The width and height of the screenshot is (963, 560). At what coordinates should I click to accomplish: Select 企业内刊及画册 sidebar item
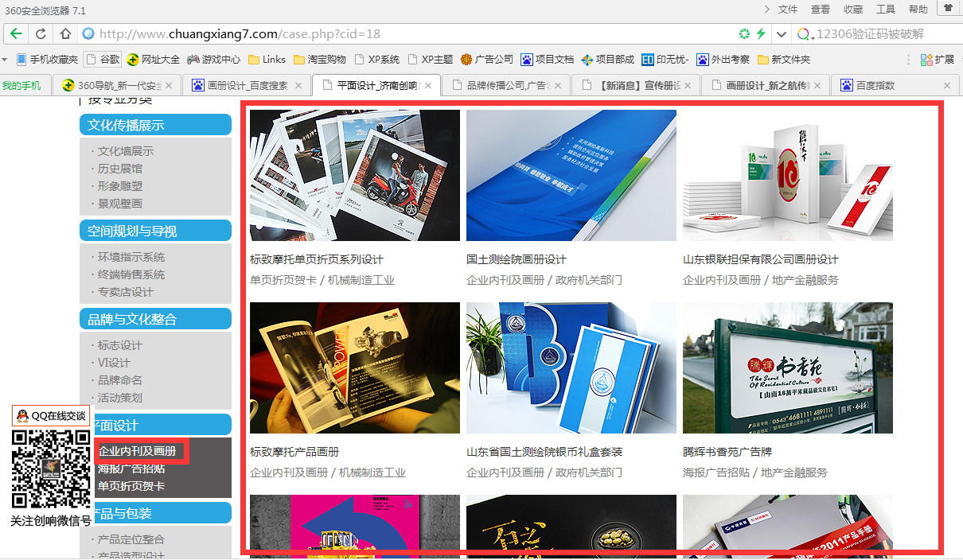tap(137, 451)
